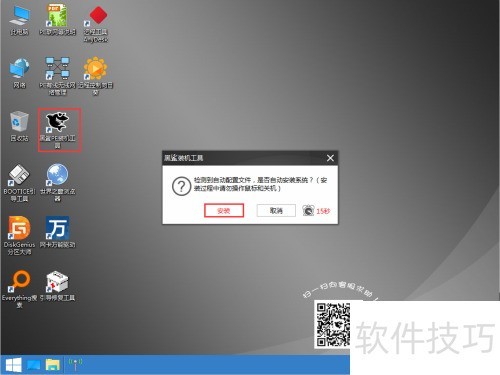500x375 pixels.
Task: Click the 取消 (Cancel) button in dialog
Action: (x=276, y=211)
